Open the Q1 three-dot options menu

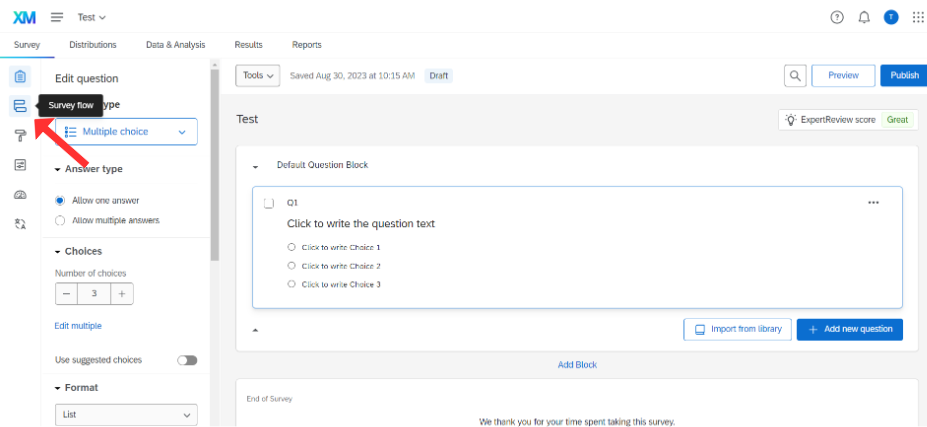pos(873,203)
